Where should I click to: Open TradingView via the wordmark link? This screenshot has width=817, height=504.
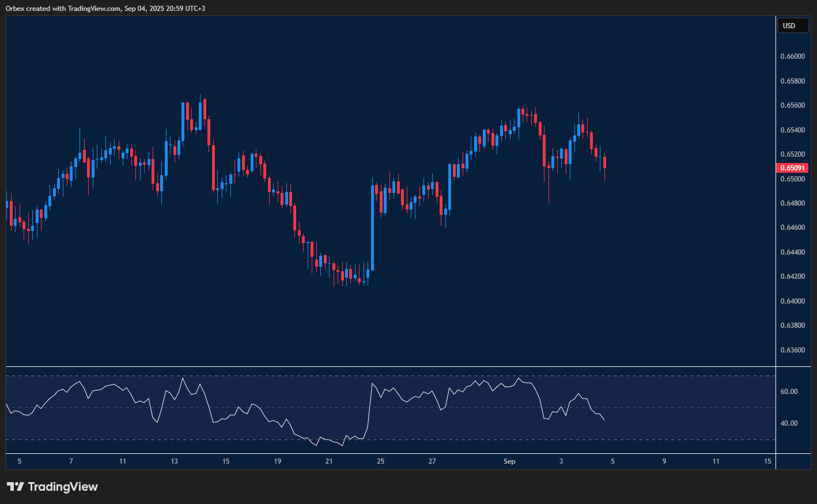63,487
